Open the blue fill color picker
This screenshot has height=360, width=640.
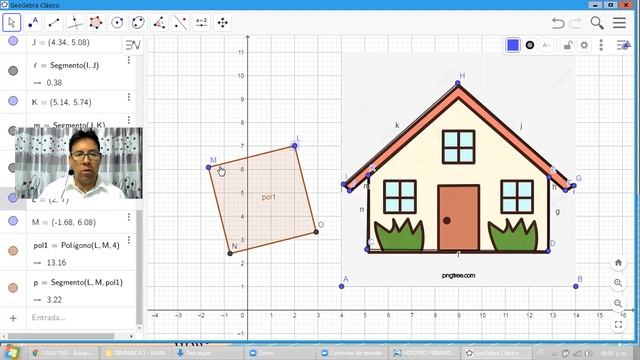pyautogui.click(x=513, y=45)
